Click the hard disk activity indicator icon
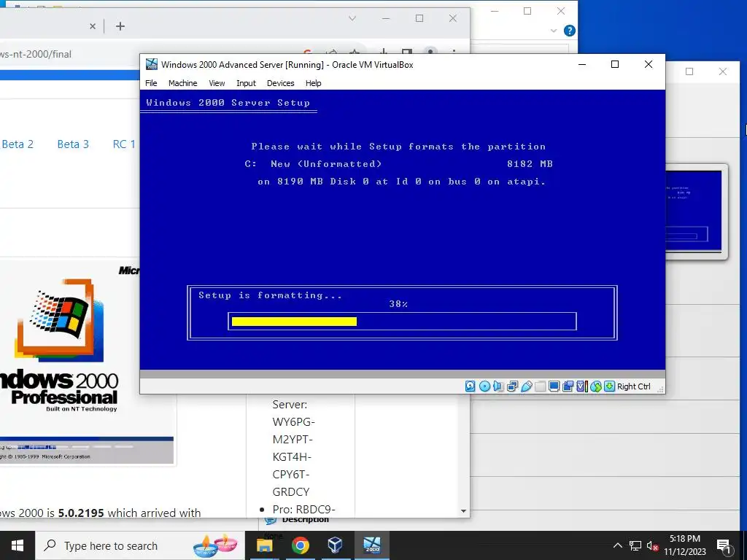The height and width of the screenshot is (560, 747). (x=471, y=386)
